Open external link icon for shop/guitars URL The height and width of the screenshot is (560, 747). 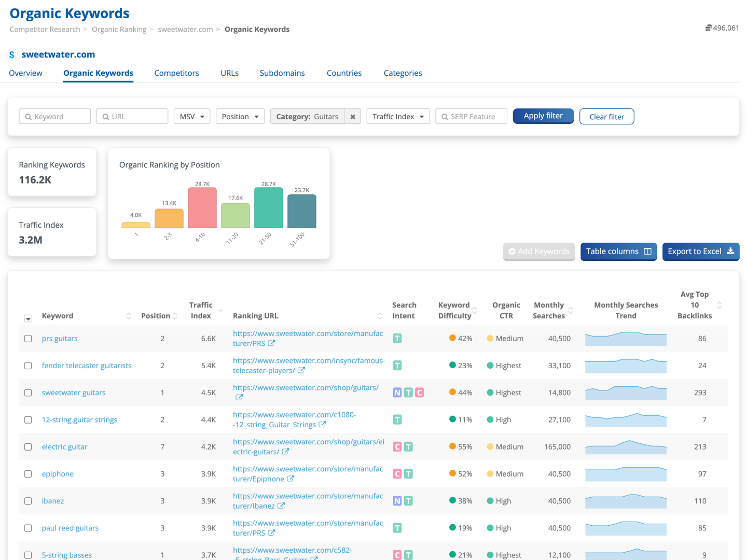coord(239,398)
